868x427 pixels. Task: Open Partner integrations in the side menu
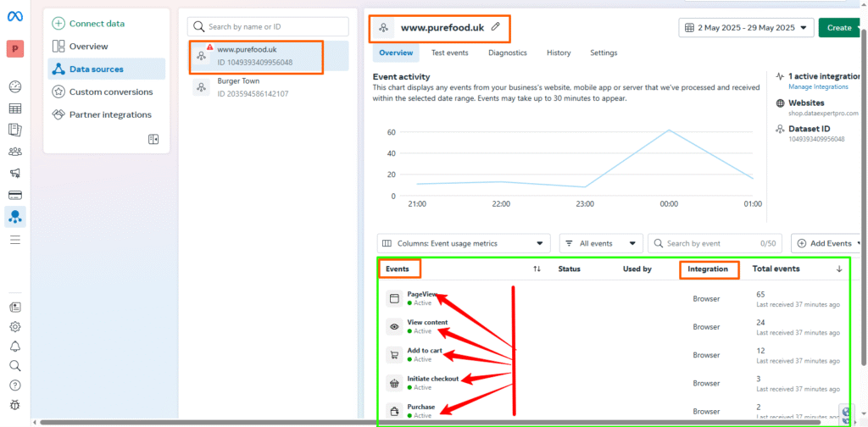coord(106,114)
